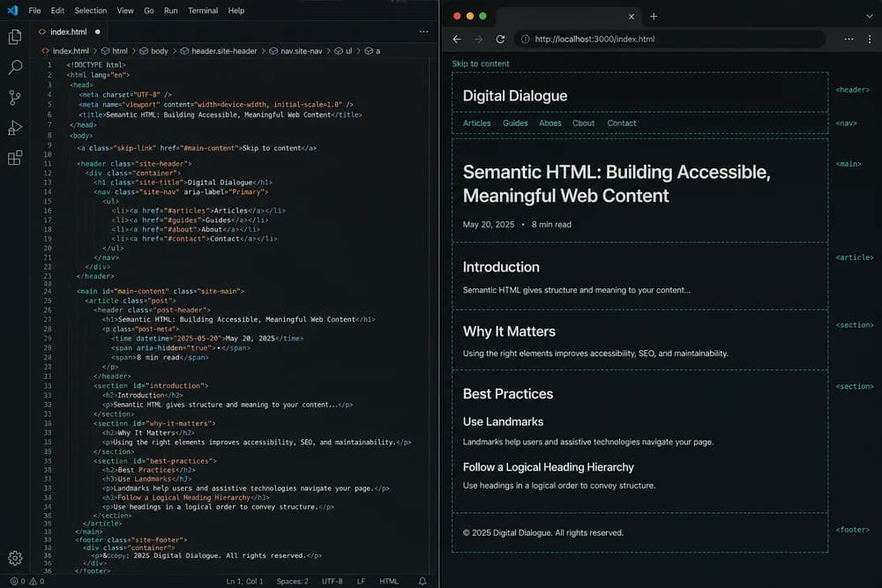Screen dimensions: 882x588
Task: Go forward in the browser
Action: pos(478,39)
